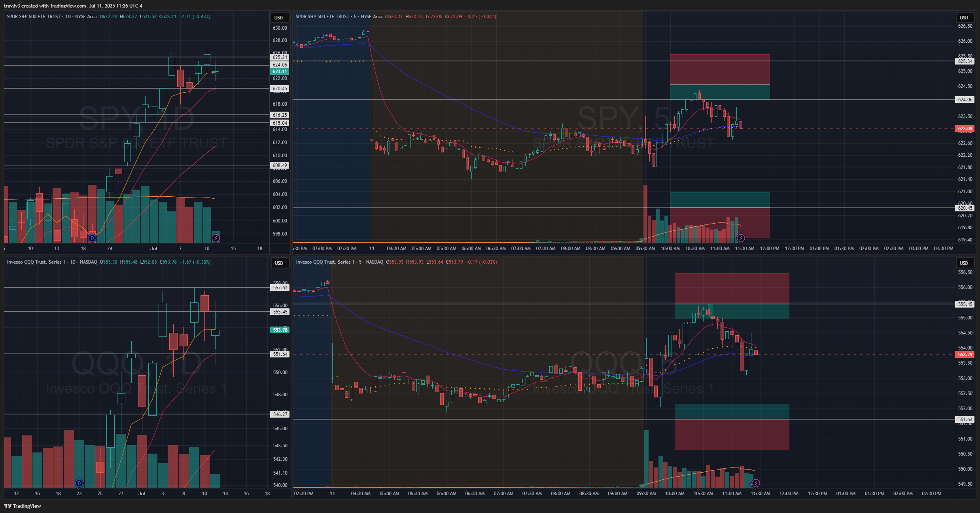The width and height of the screenshot is (980, 513).
Task: Select the 625.34 horizontal line label on SPY 5-minute
Action: 965,61
